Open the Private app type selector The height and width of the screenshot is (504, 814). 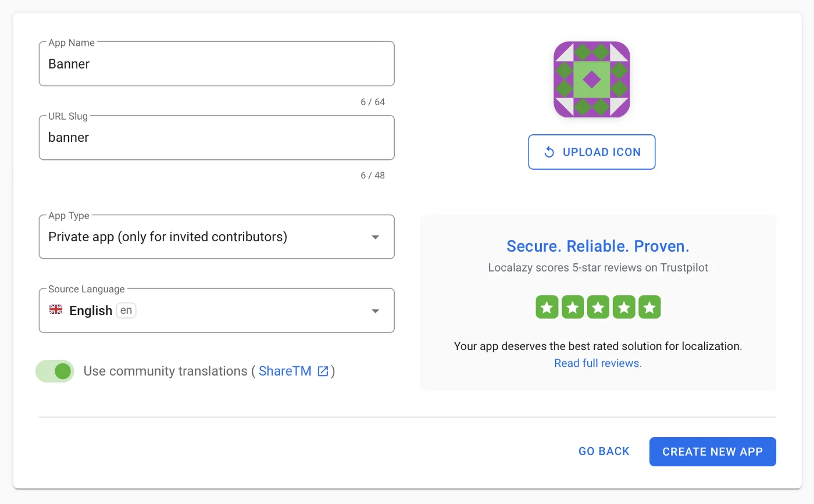click(203, 237)
